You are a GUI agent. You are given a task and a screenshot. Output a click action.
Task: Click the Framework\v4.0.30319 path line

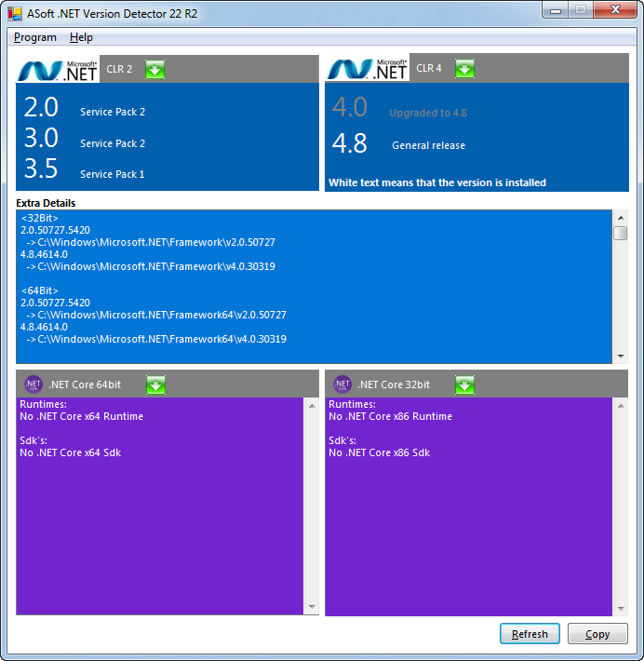(151, 266)
